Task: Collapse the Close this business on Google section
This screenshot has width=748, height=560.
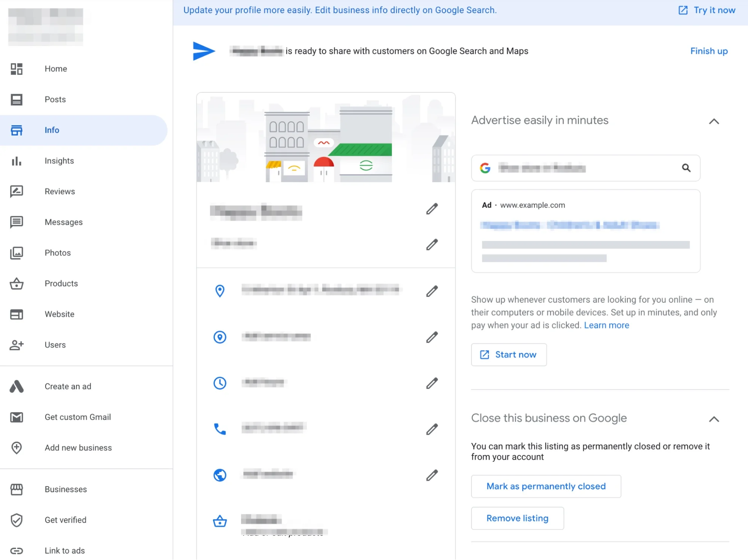Action: 714,419
